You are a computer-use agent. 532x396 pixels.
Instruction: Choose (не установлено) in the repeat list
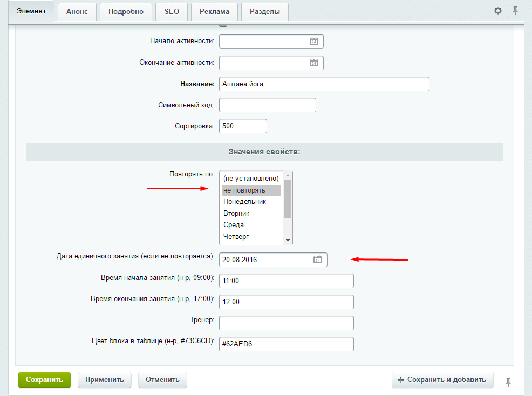pos(251,178)
